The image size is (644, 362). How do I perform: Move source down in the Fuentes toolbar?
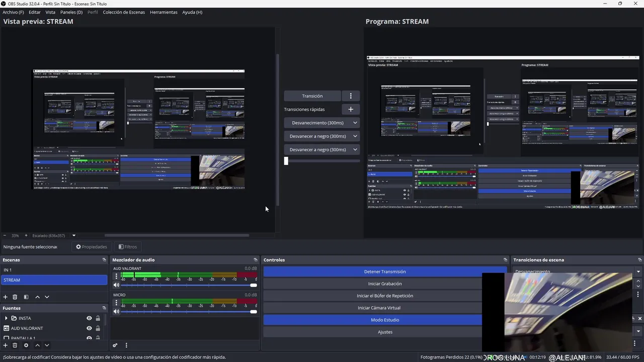point(47,345)
